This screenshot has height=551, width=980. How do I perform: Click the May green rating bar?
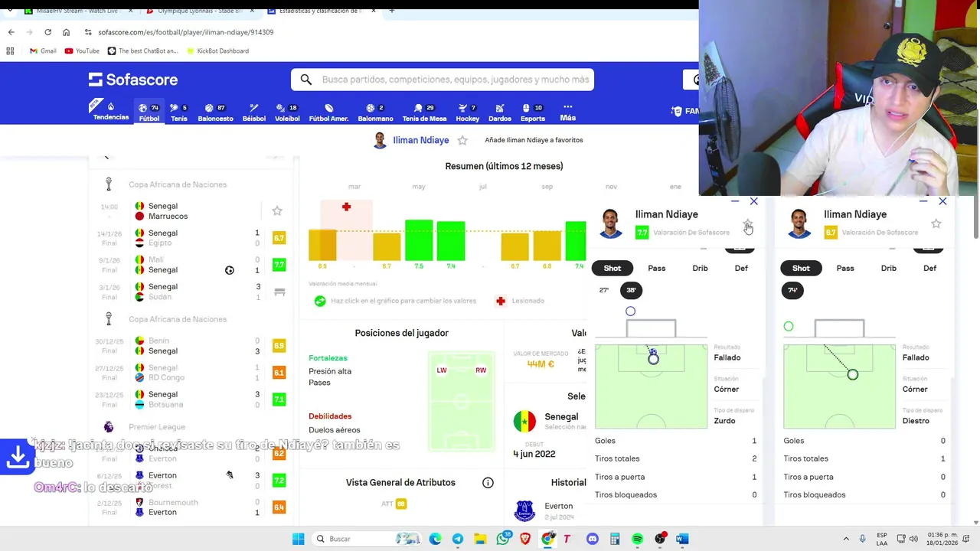coord(419,240)
